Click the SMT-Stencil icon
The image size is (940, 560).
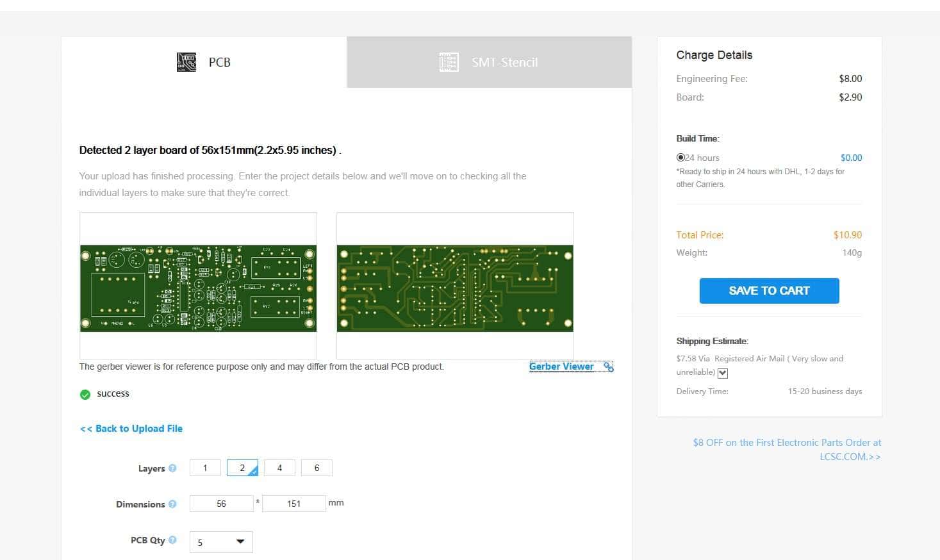coord(449,62)
